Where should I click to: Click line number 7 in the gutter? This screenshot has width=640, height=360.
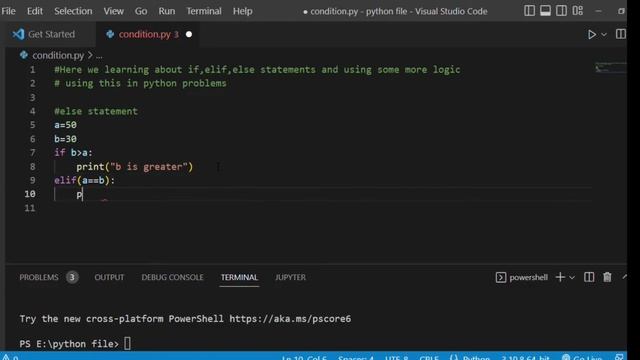click(32, 153)
